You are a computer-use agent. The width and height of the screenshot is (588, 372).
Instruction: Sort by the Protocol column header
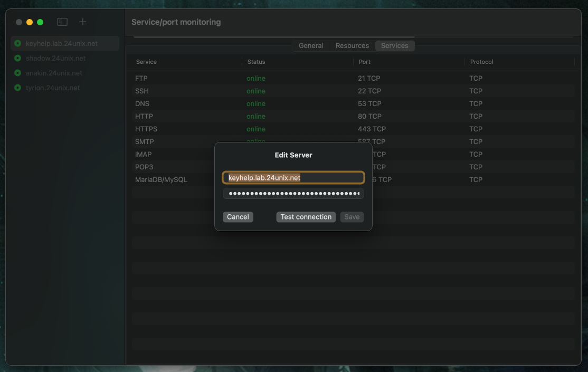[481, 62]
